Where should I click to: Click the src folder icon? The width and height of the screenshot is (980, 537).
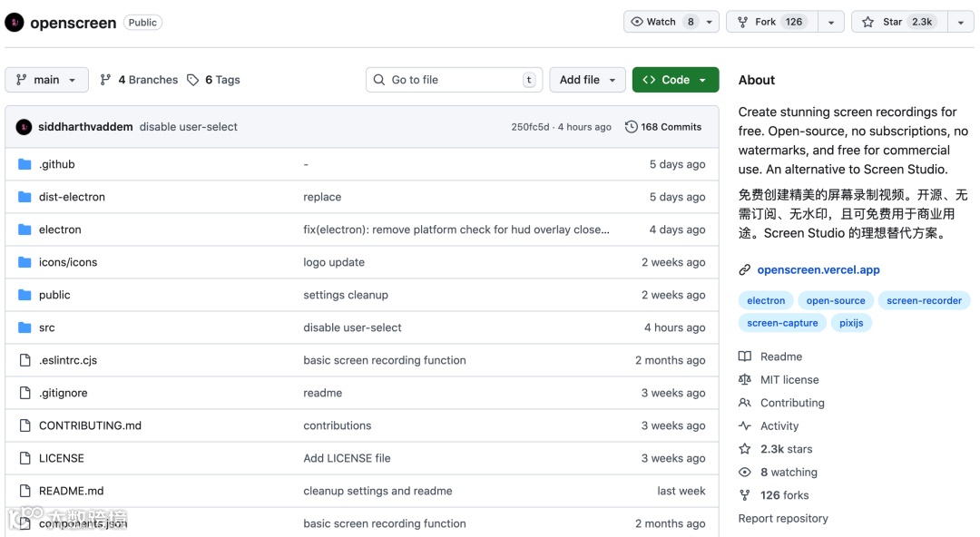click(x=25, y=327)
